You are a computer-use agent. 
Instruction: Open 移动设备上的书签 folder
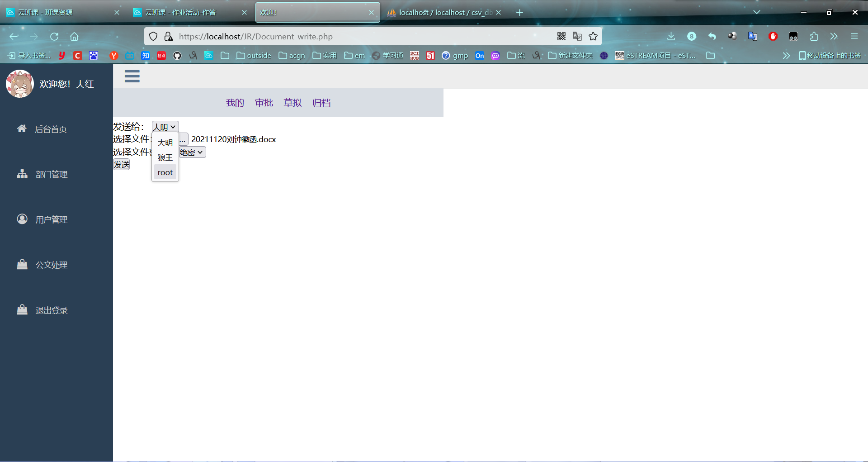pos(830,56)
